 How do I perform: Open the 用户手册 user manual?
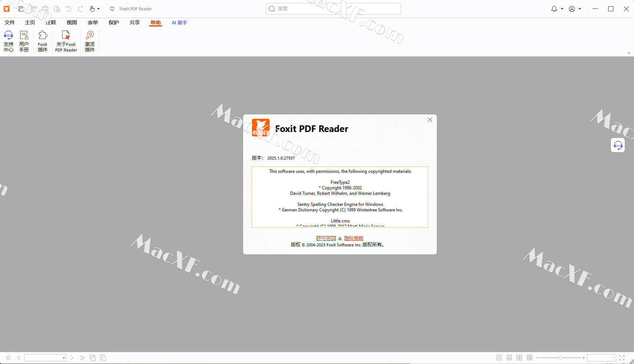click(x=24, y=41)
